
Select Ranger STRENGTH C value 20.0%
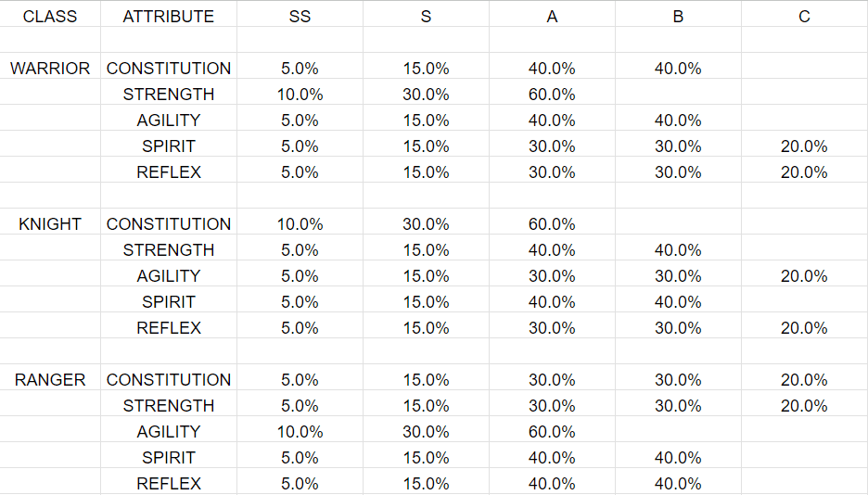(804, 405)
